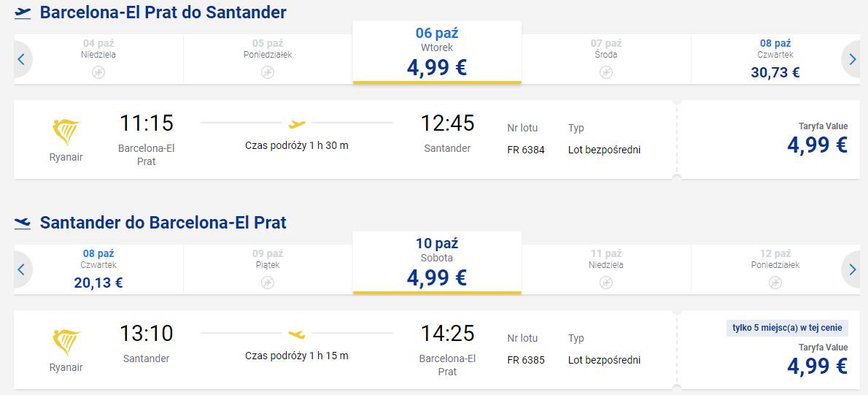Show later return dates with right arrow
The width and height of the screenshot is (868, 395).
pos(850,269)
